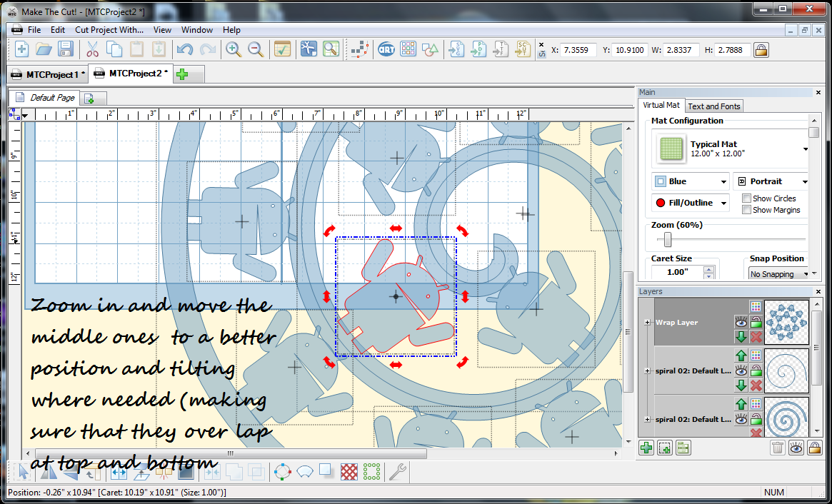The image size is (832, 504).
Task: Expand Wrap Layer tree node
Action: click(x=647, y=323)
